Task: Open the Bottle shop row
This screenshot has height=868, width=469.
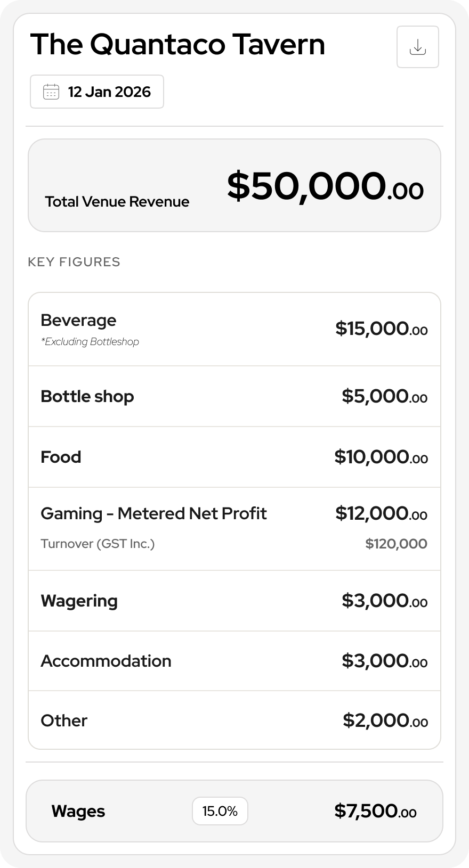Action: point(234,396)
